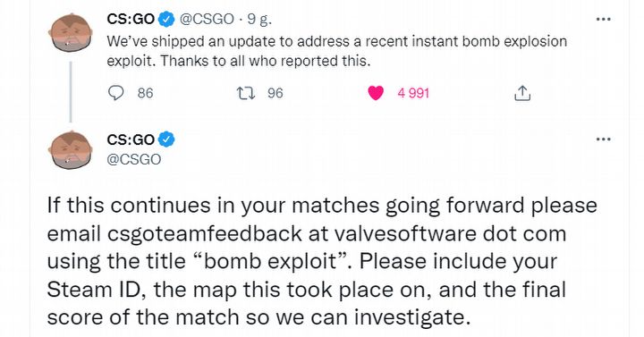Click the thread reply text about bomb exploit
Screen dimensions: 644x337
click(322, 261)
